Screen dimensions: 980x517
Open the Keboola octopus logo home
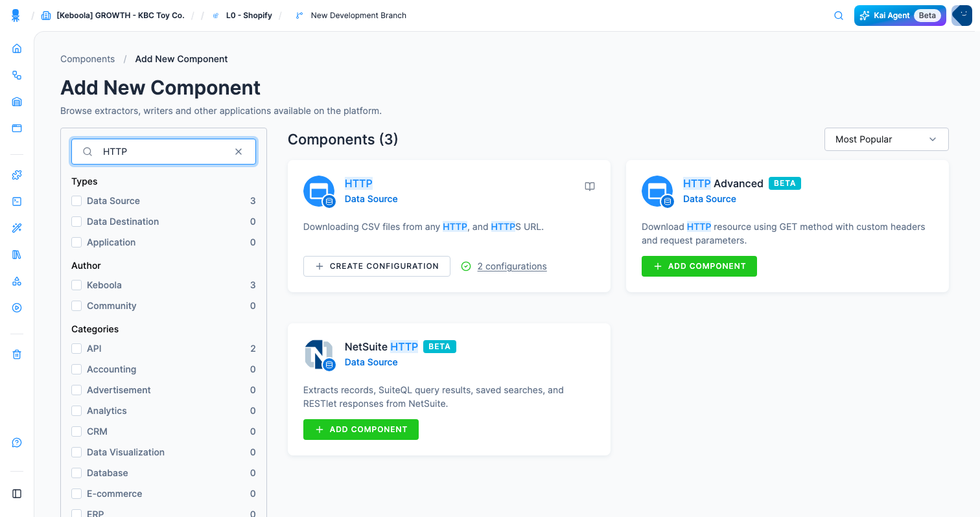(x=16, y=16)
